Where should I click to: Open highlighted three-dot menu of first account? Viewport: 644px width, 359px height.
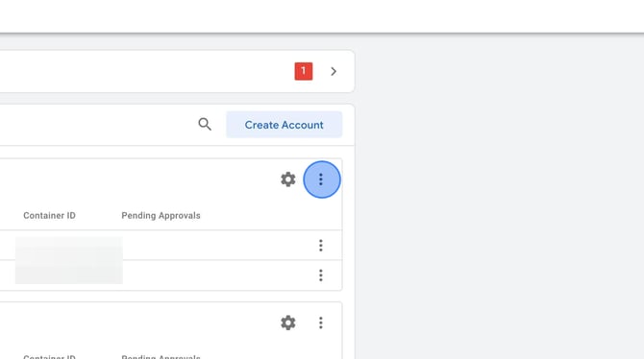point(322,179)
